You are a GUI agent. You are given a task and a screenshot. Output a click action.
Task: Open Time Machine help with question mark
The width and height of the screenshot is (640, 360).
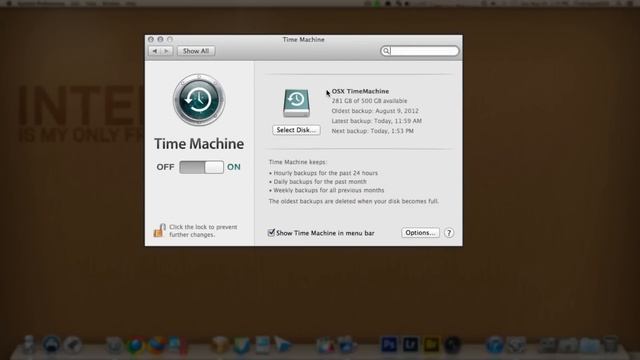(449, 233)
